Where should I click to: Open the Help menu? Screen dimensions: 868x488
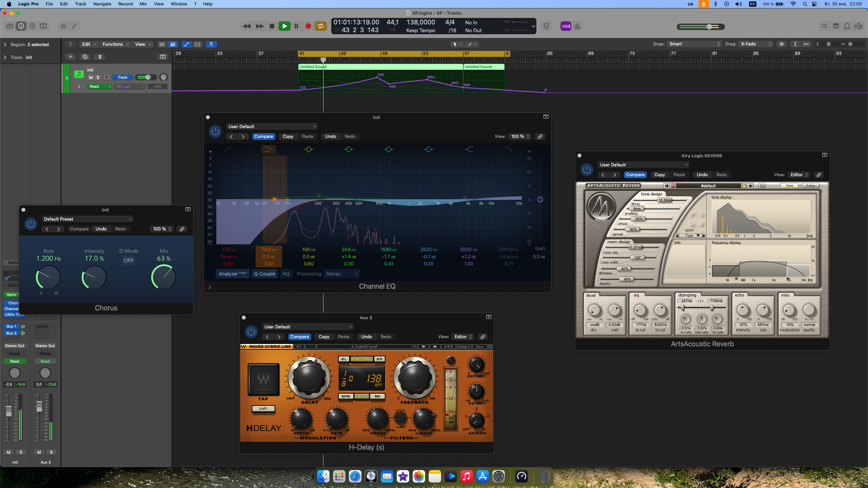[208, 4]
